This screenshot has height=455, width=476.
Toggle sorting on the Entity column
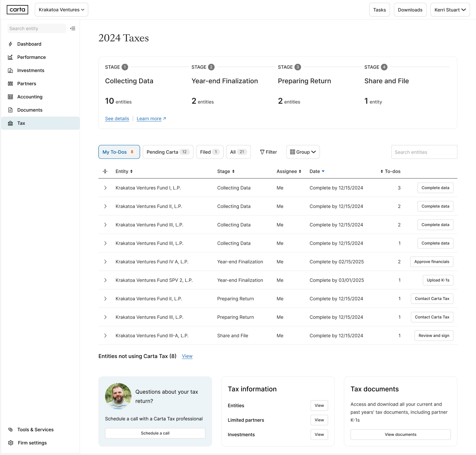[x=124, y=171]
